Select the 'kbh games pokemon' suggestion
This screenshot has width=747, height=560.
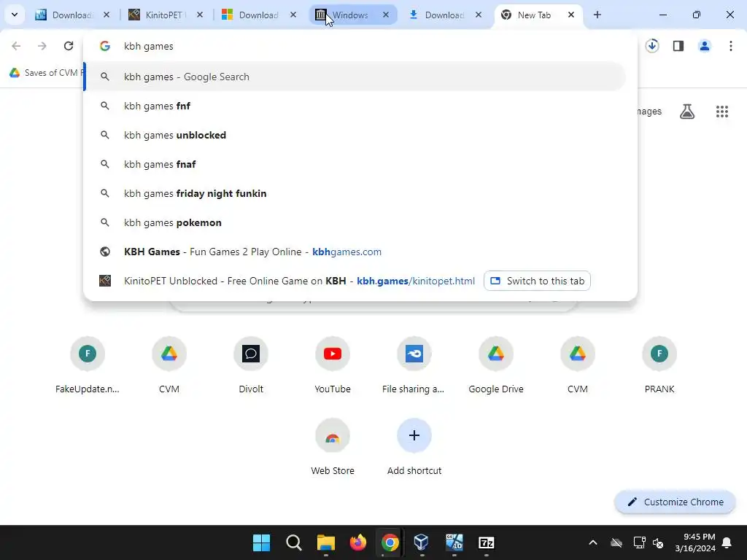[355, 222]
